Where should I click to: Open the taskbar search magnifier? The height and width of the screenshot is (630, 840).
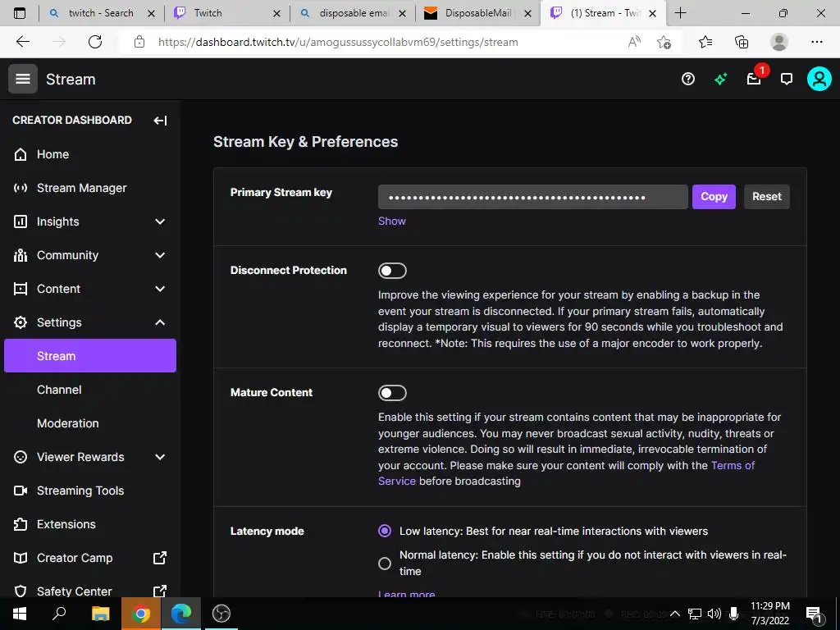tap(59, 614)
